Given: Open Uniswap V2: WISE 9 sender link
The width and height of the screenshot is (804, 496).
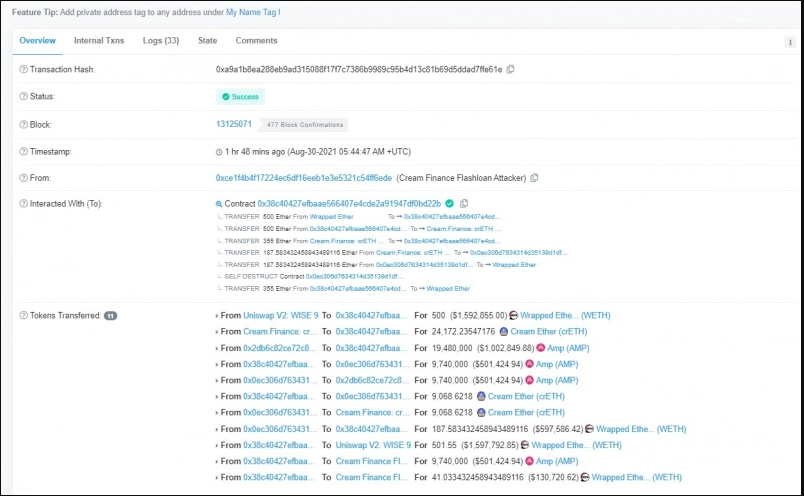Looking at the screenshot, I should click(x=281, y=315).
